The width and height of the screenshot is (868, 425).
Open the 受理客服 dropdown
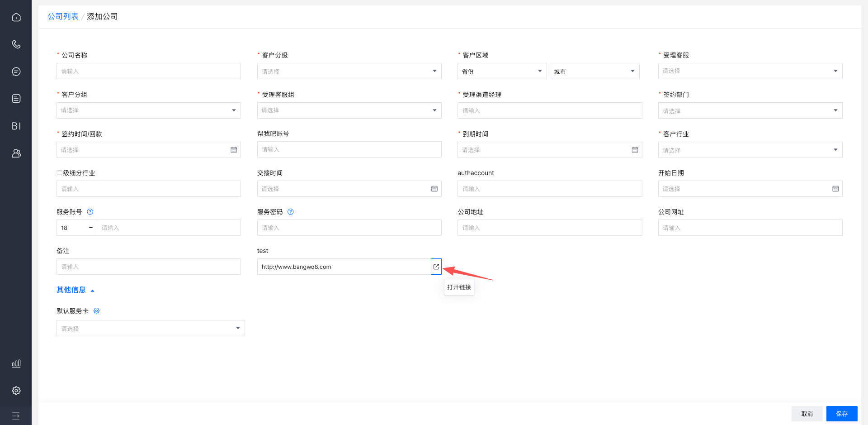[x=750, y=71]
